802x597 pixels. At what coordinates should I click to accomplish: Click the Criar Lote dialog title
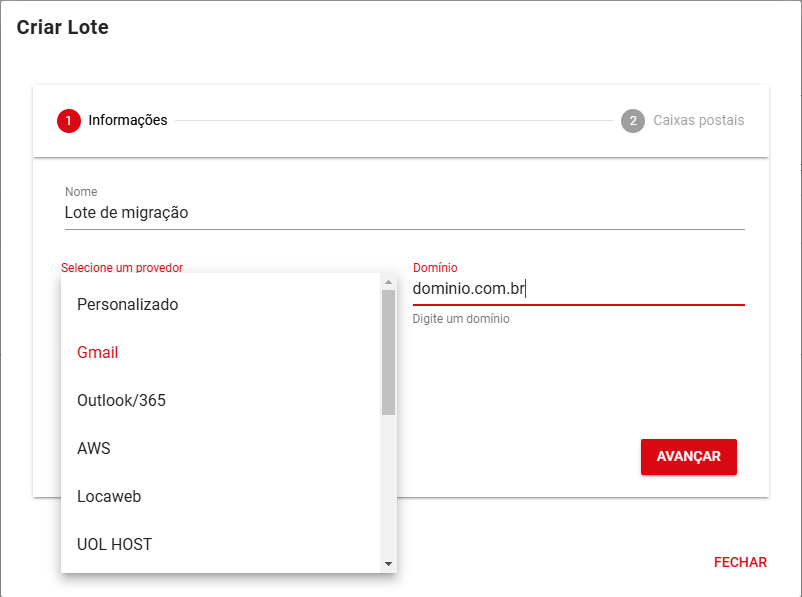click(x=62, y=28)
